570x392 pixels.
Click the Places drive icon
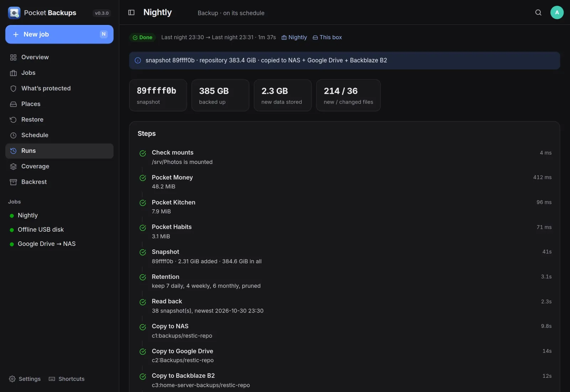(13, 104)
